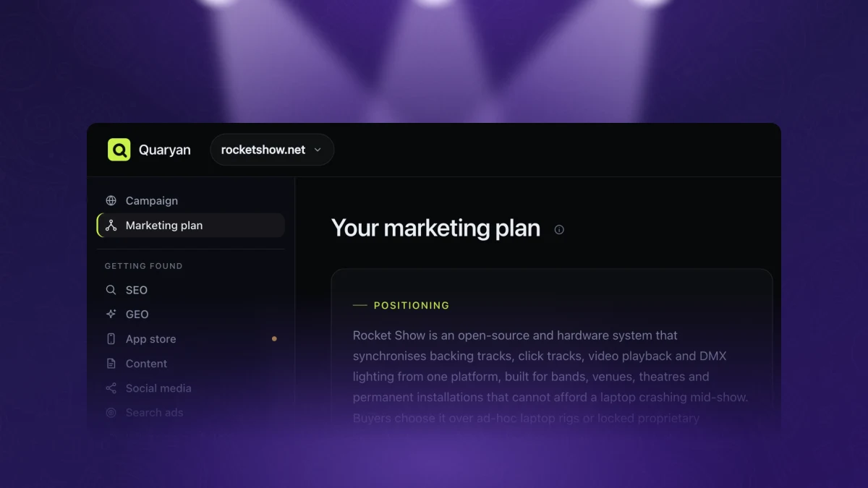Image resolution: width=868 pixels, height=488 pixels.
Task: Open the GEO section
Action: point(191,314)
